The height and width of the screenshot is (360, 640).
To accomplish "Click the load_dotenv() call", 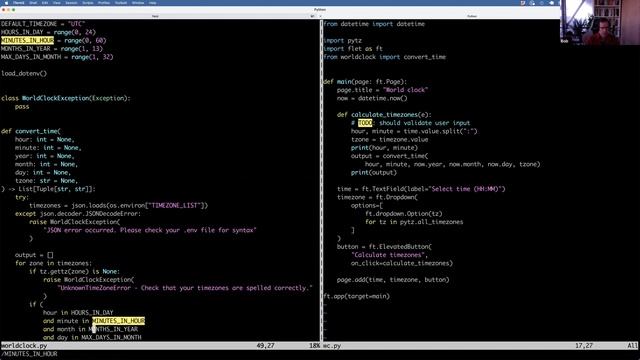I will (24, 73).
